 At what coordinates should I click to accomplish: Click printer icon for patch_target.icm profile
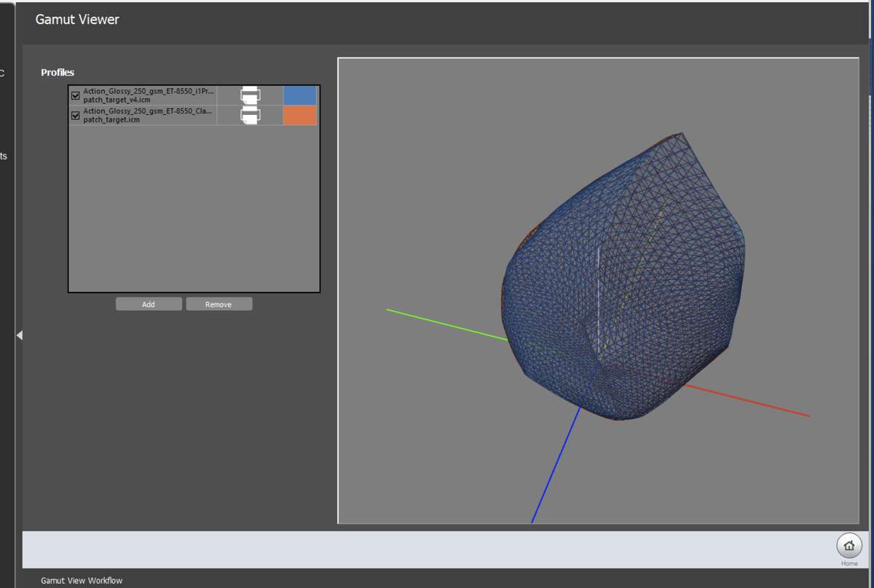coord(250,115)
